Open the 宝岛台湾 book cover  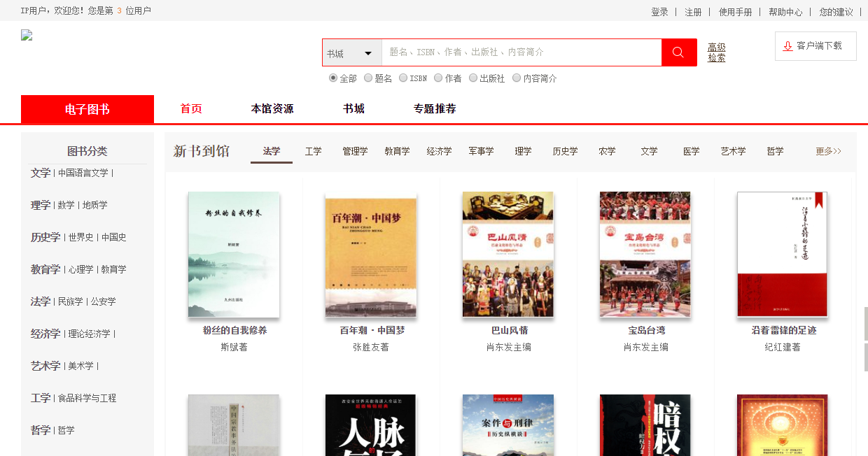(x=645, y=255)
